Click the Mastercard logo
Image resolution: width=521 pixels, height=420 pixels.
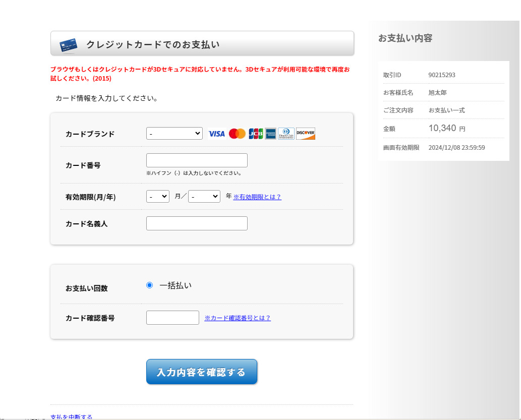coord(237,134)
